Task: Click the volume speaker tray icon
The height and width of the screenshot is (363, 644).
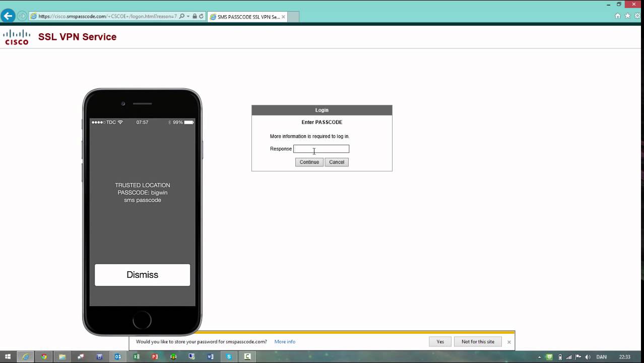Action: coord(588,357)
